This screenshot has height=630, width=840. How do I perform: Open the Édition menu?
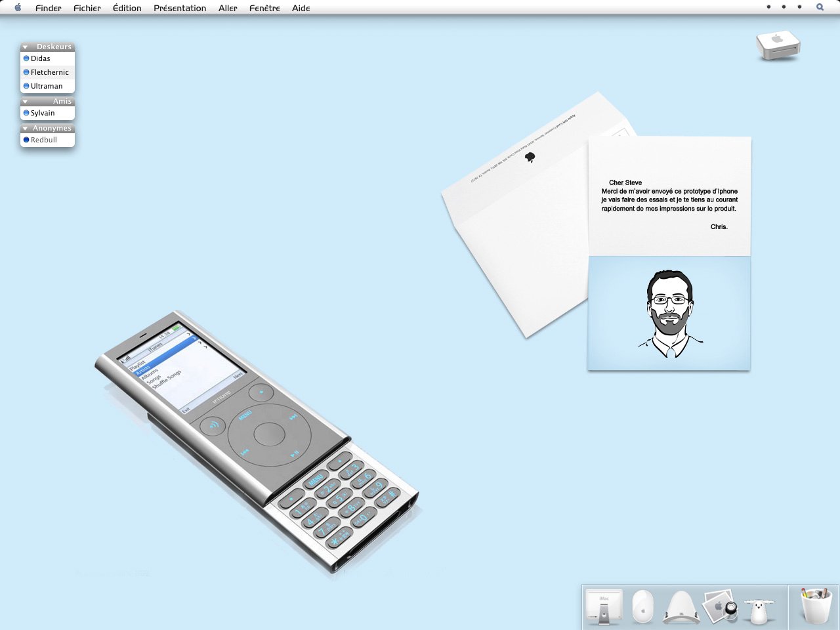[x=127, y=8]
